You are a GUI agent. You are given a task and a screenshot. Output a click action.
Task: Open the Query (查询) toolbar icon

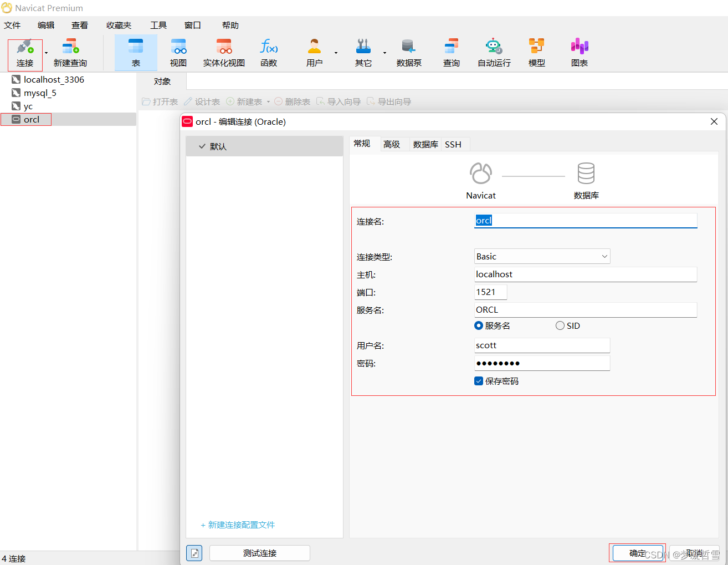click(452, 53)
